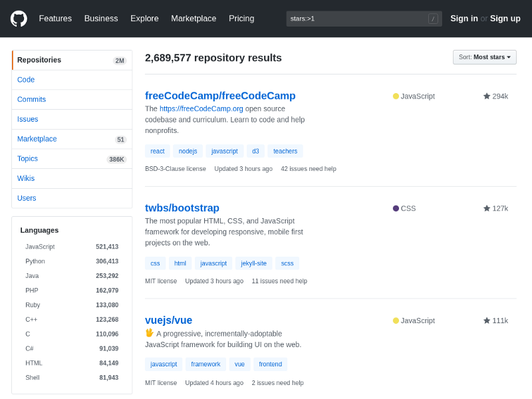The width and height of the screenshot is (532, 399).
Task: Go to Marketplace in the top navigation
Action: pos(194,19)
